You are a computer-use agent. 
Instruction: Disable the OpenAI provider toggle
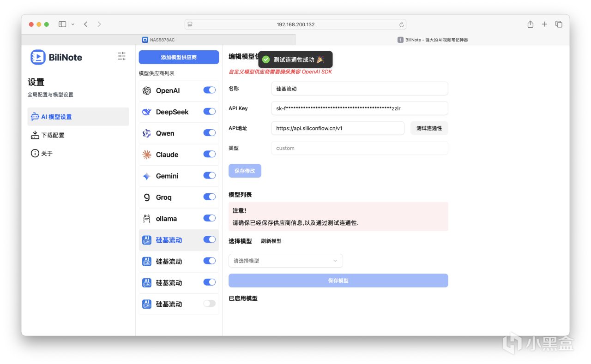point(210,90)
